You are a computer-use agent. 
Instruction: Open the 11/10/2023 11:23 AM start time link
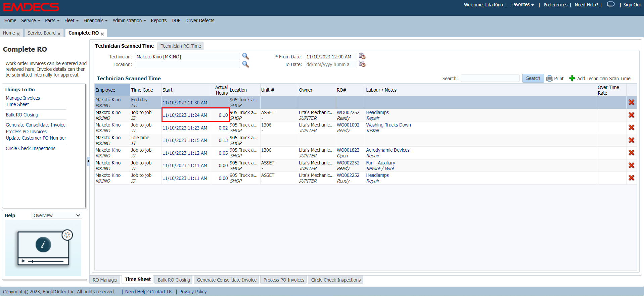[x=185, y=128]
